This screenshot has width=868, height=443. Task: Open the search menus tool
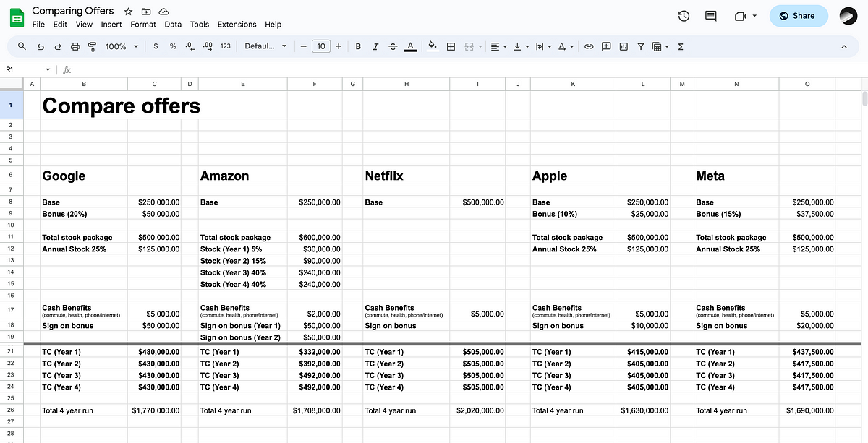point(22,46)
